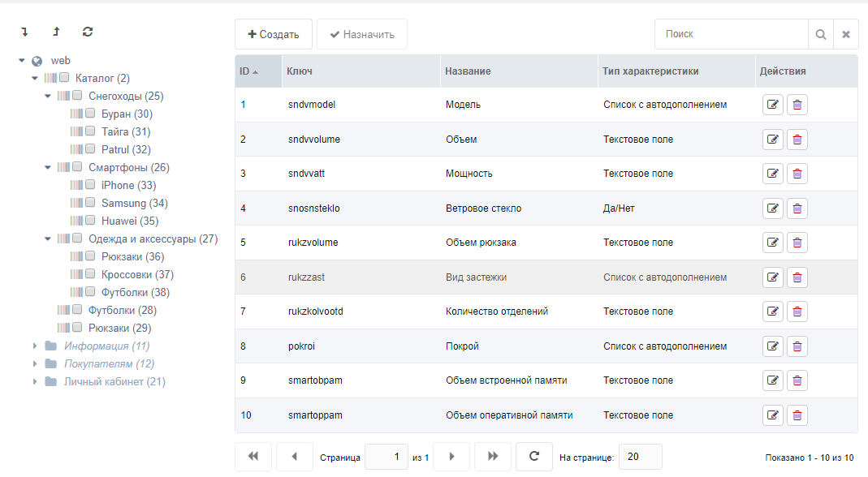868x477 pixels.
Task: Open the Huawei (35) tree item
Action: (x=130, y=221)
